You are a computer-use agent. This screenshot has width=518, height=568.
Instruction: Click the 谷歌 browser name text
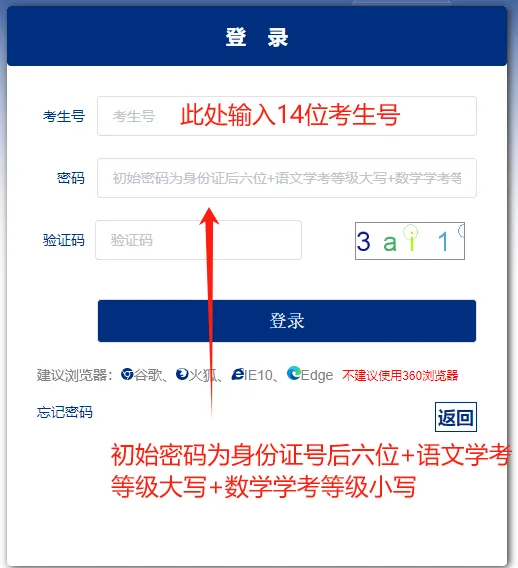pyautogui.click(x=148, y=375)
